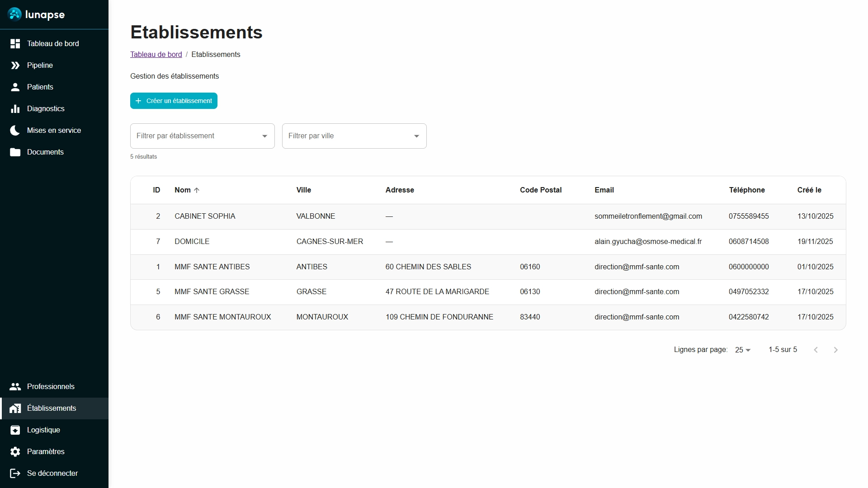This screenshot has width=868, height=488.
Task: Click the Pipeline double-chevron icon
Action: click(15, 66)
